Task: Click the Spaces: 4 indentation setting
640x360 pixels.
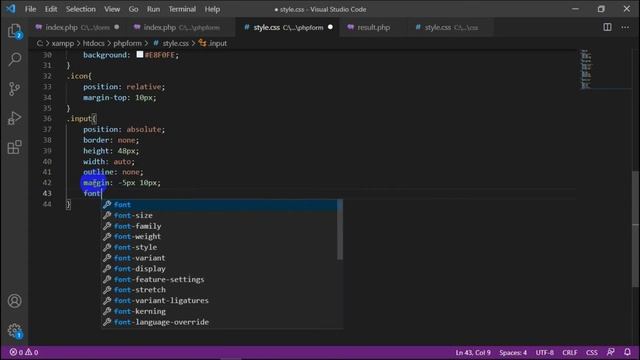Action: tap(513, 352)
